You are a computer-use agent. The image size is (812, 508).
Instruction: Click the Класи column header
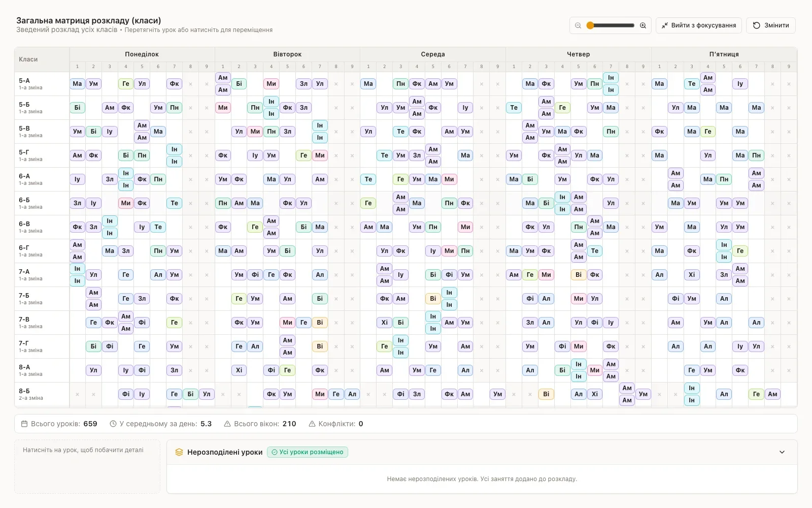tap(42, 59)
